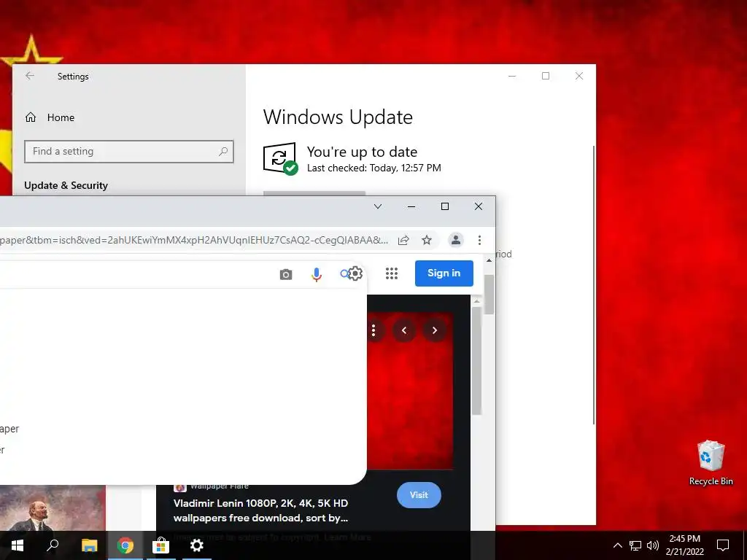Screen dimensions: 747x560
Task: Start voice search with microphone icon
Action: (317, 274)
